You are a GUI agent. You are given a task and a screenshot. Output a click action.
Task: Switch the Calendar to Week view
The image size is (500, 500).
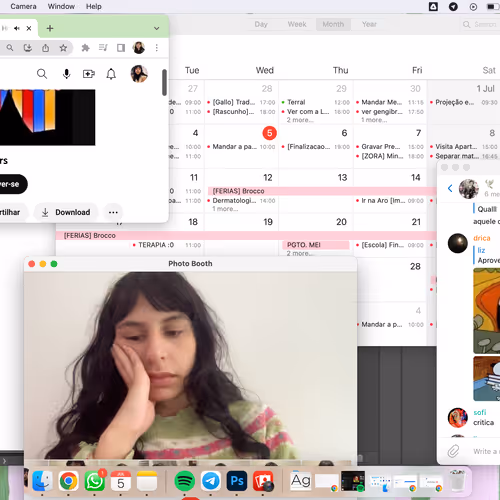click(x=297, y=24)
